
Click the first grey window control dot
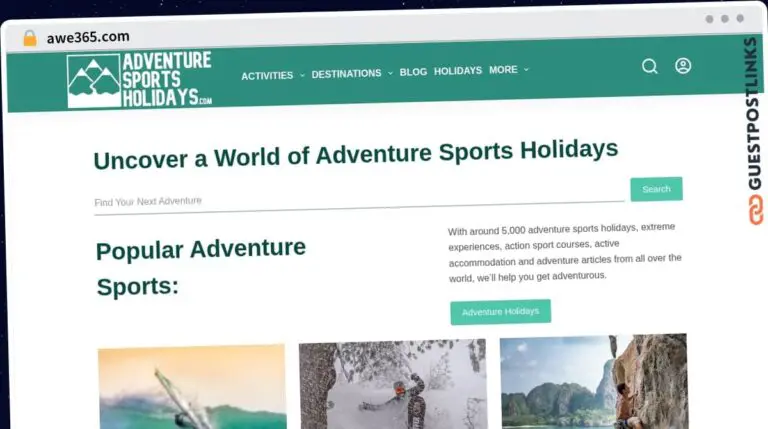tap(709, 19)
